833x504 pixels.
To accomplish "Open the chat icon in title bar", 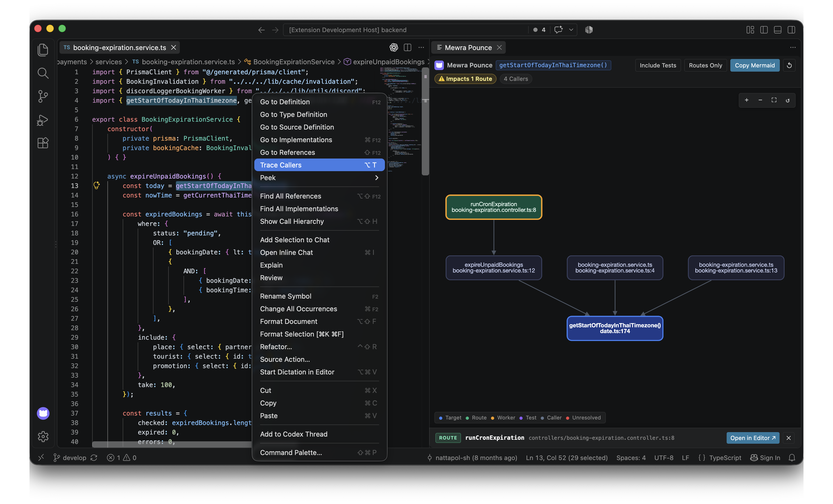I will 558,30.
